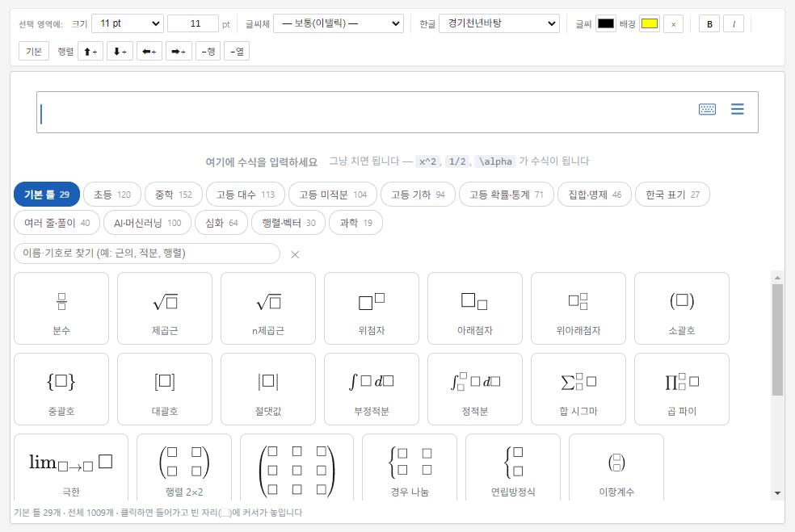Open the virtual keyboard icon
The height and width of the screenshot is (532, 795).
click(x=707, y=109)
